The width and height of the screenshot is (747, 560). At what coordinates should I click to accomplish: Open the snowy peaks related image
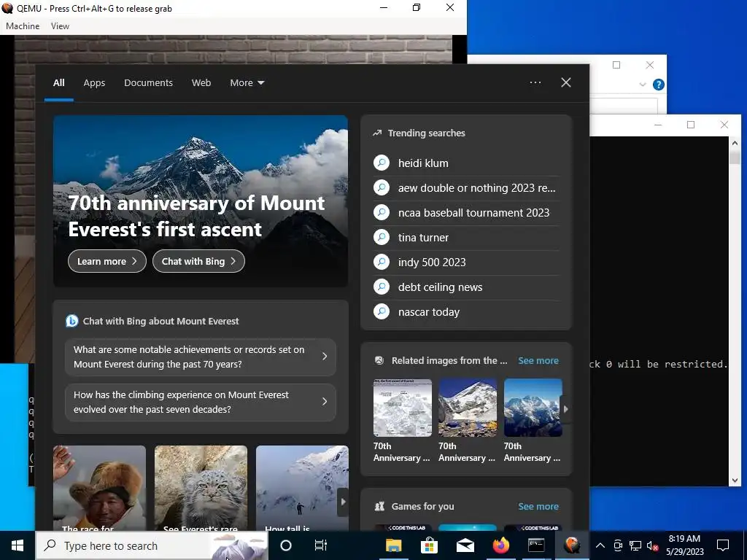(533, 408)
